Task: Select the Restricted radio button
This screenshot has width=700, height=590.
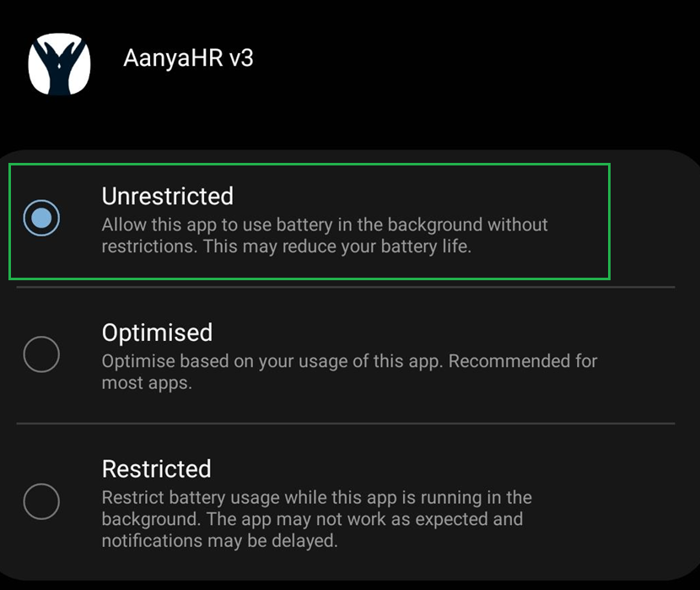Action: (x=41, y=502)
